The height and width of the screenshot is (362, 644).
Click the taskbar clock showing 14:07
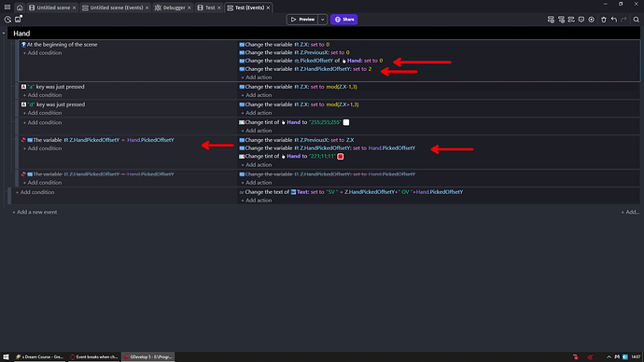636,357
